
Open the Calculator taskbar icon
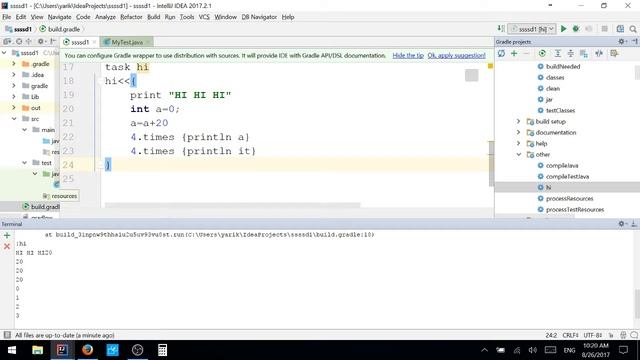pyautogui.click(x=162, y=350)
